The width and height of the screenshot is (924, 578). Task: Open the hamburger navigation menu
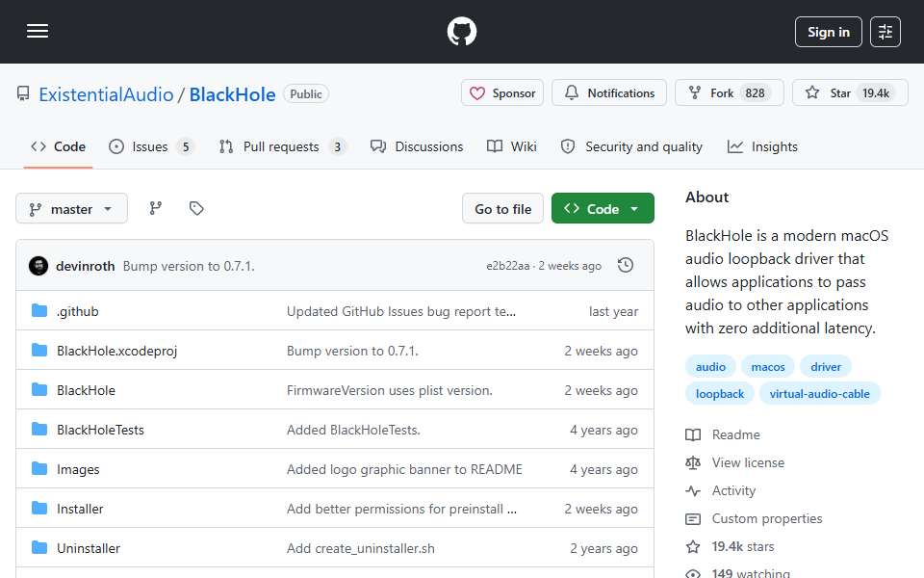tap(38, 31)
